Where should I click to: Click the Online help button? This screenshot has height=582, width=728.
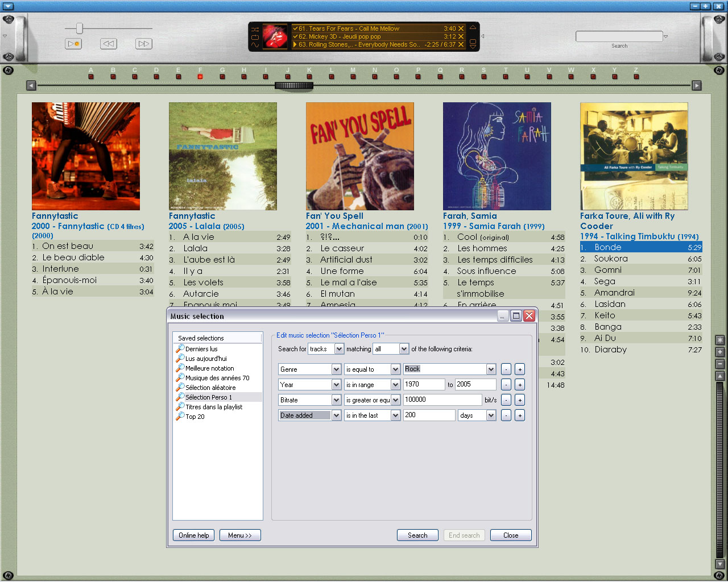(x=194, y=535)
